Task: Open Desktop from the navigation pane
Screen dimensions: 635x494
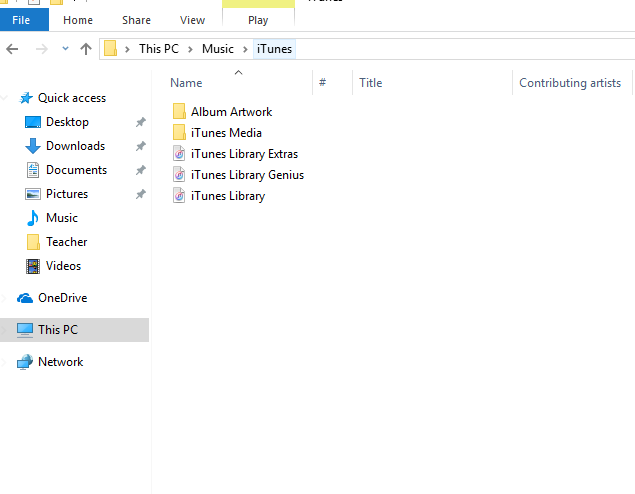Action: (x=67, y=122)
